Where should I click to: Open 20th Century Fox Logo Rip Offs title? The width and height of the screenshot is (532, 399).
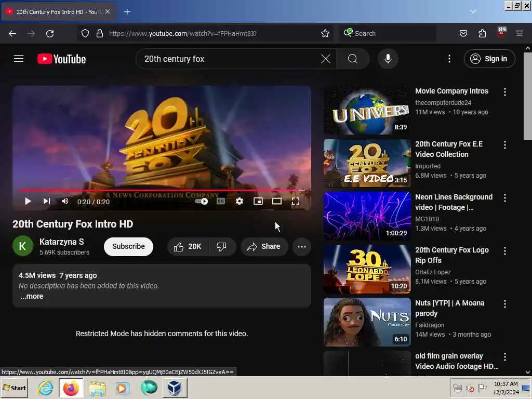tap(452, 255)
